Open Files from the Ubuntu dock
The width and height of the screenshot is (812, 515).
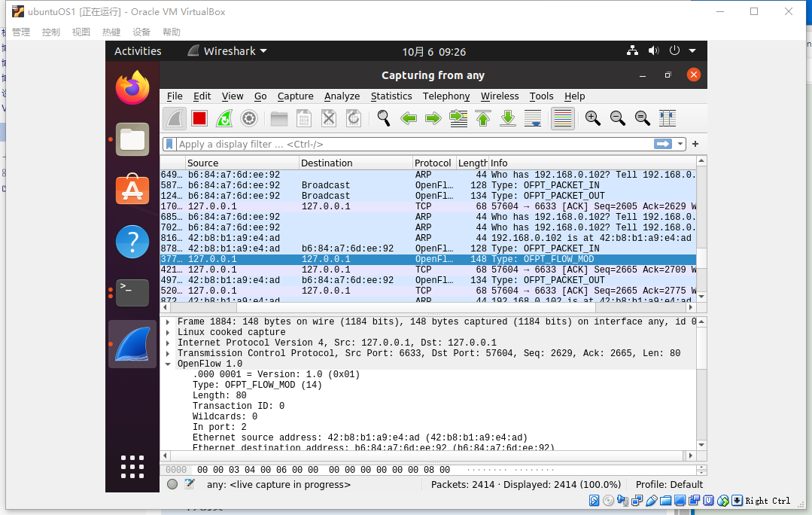(132, 139)
